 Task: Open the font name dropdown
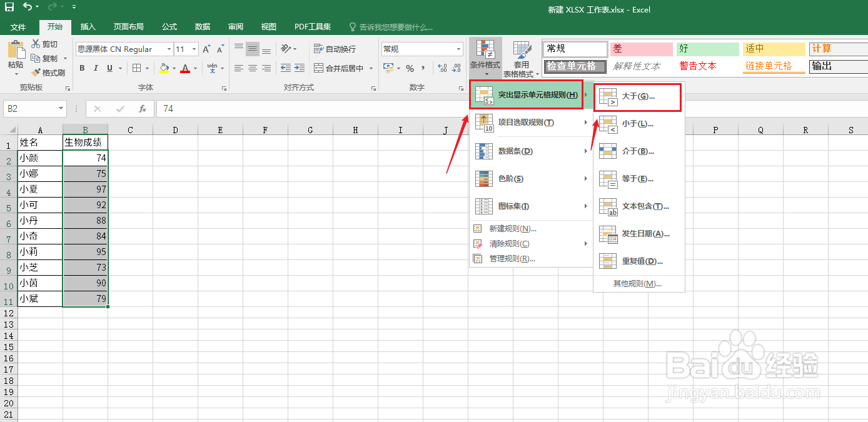pyautogui.click(x=169, y=49)
